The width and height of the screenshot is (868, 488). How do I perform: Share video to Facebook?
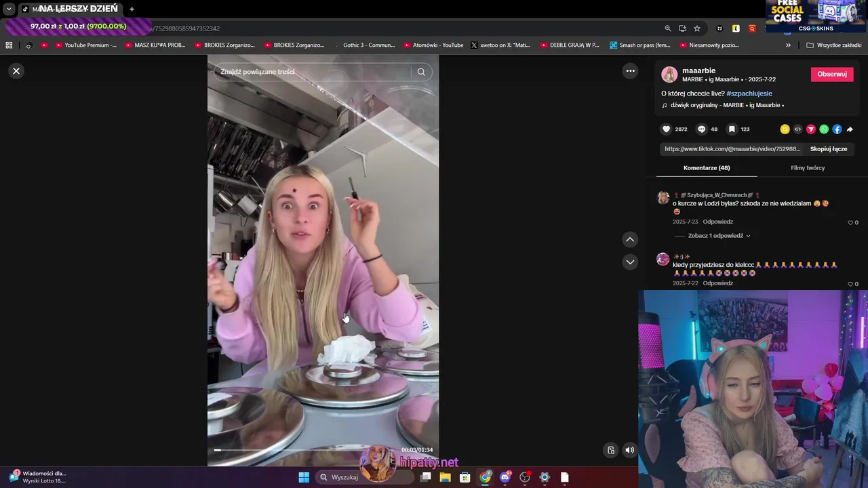(x=837, y=129)
